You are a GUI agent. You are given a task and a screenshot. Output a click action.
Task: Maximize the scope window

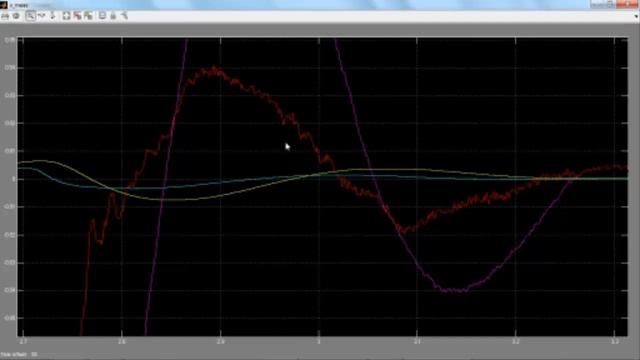click(611, 4)
